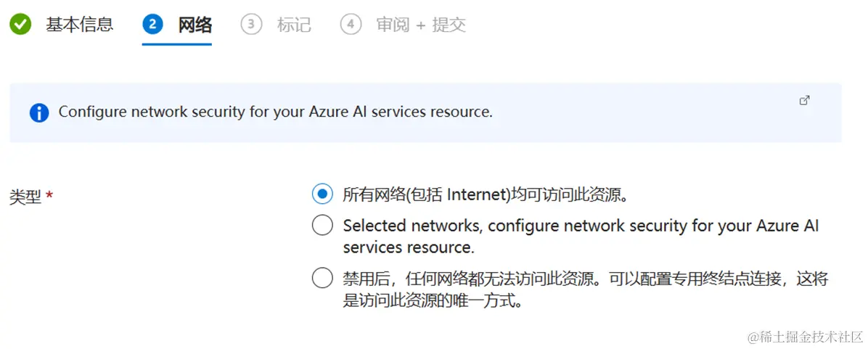The height and width of the screenshot is (349, 868).
Task: Click the Selected networks description text
Action: pyautogui.click(x=581, y=236)
